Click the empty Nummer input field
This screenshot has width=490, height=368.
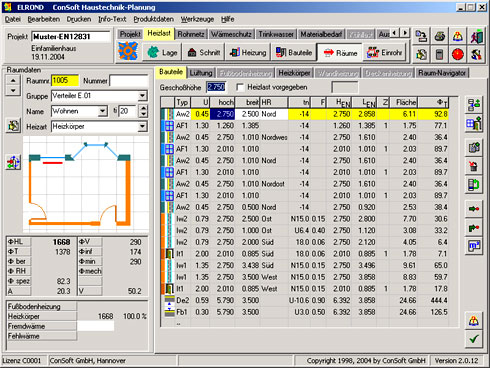pyautogui.click(x=129, y=81)
